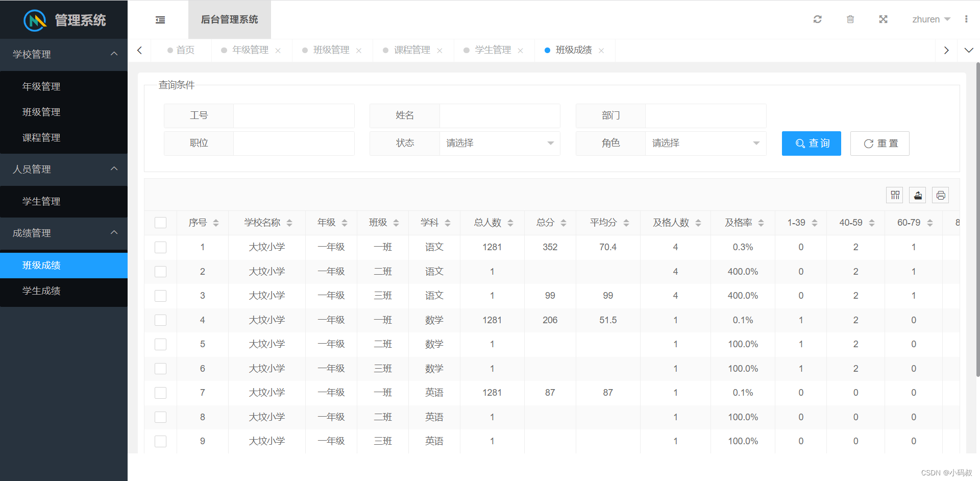This screenshot has width=980, height=481.
Task: Click the trash icon in top bar
Action: coord(850,19)
